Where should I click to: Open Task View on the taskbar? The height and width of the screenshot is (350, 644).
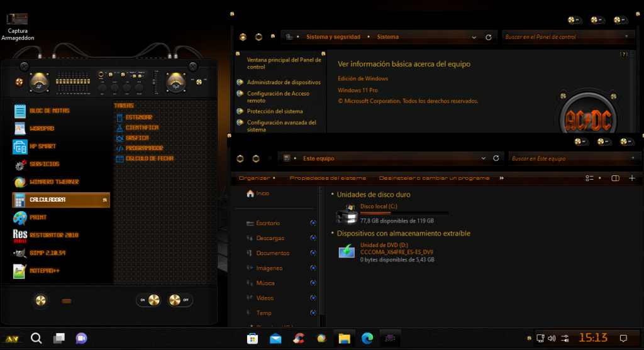click(x=58, y=338)
